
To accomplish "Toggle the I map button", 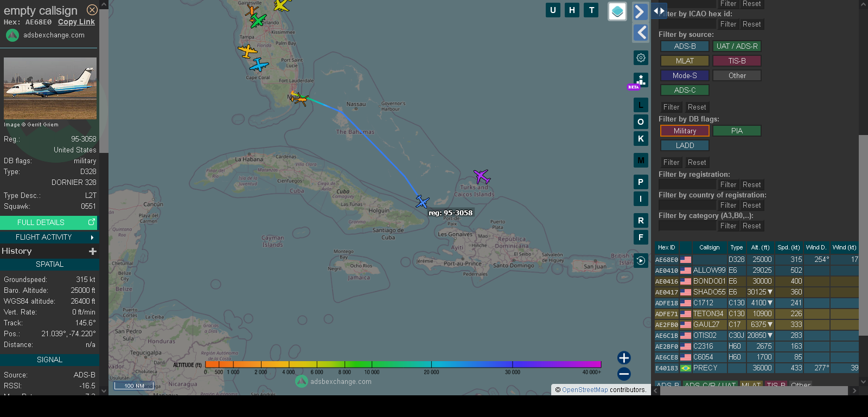I will pos(641,199).
